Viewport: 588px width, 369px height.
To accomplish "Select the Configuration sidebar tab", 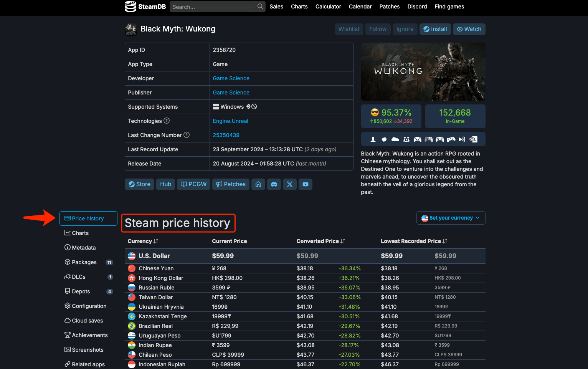I will click(88, 306).
